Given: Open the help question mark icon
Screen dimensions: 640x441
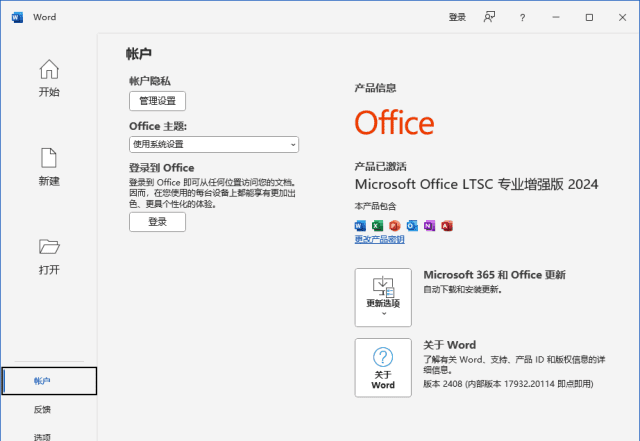Looking at the screenshot, I should click(x=522, y=18).
